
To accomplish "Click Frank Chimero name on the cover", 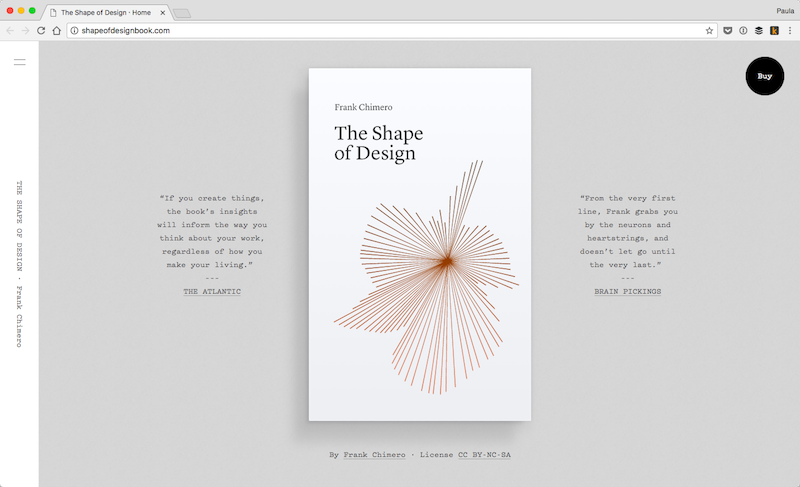I will coord(363,107).
